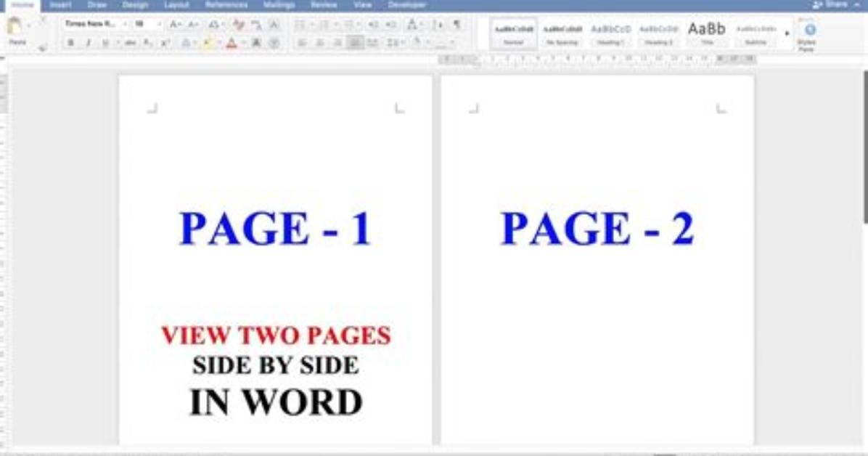Open the Times New Roman font dropdown
Image resolution: width=868 pixels, height=456 pixels.
(95, 25)
